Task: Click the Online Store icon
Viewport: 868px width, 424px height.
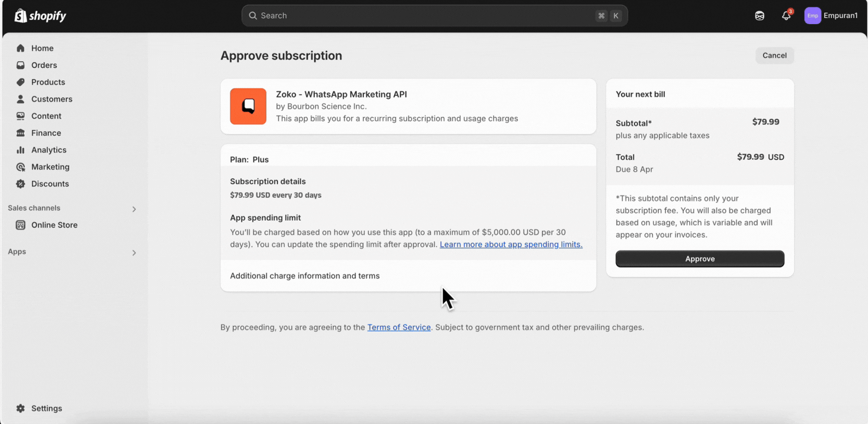Action: [20, 225]
